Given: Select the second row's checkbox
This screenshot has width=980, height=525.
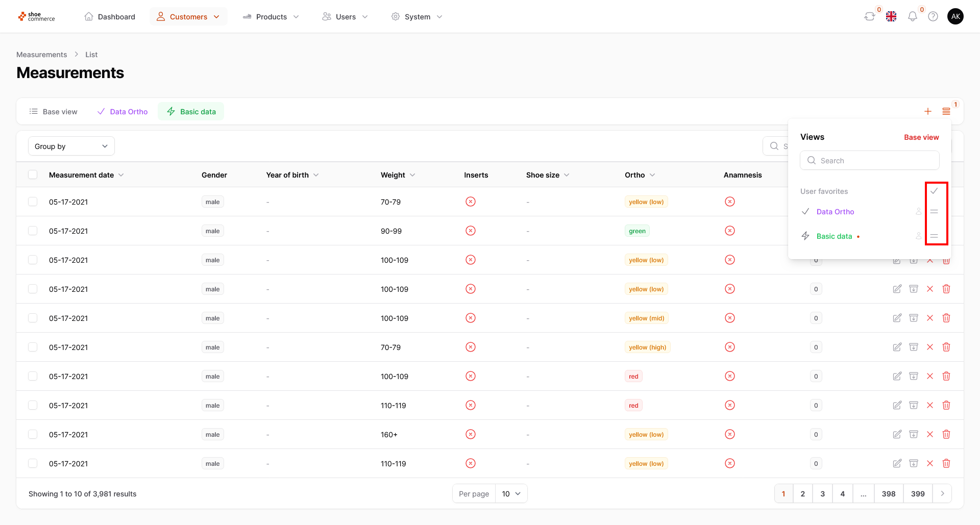Looking at the screenshot, I should pyautogui.click(x=33, y=231).
